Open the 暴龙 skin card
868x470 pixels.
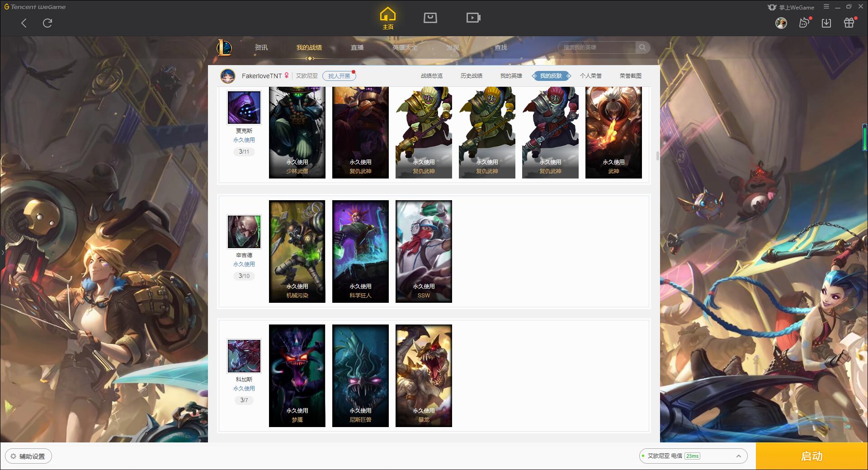(424, 376)
